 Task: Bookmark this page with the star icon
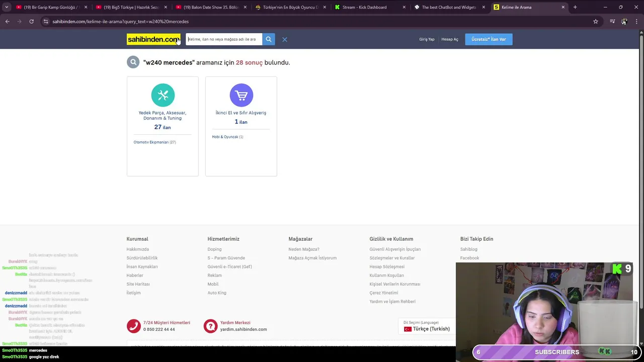coord(596,22)
